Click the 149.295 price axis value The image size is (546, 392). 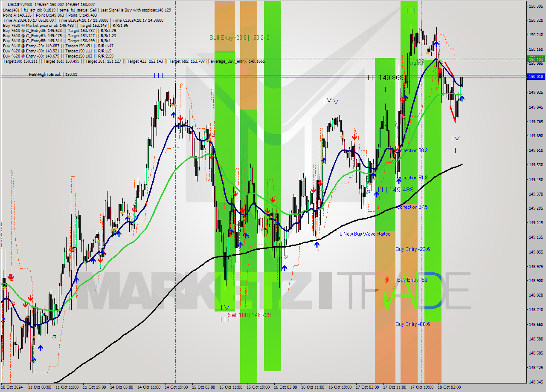click(536, 208)
